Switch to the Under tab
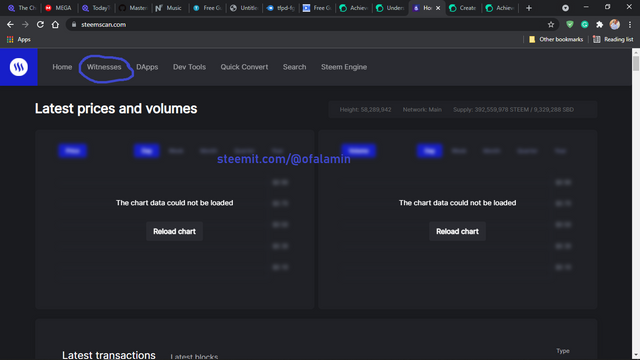 coord(390,8)
